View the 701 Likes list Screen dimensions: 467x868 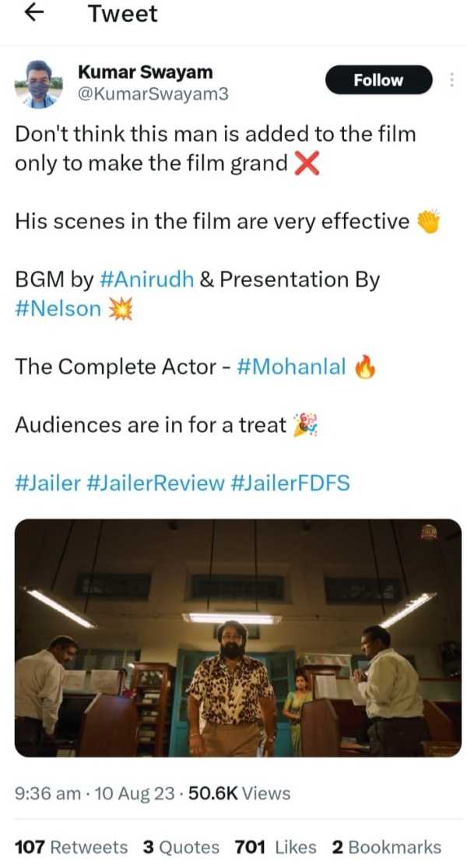276,847
